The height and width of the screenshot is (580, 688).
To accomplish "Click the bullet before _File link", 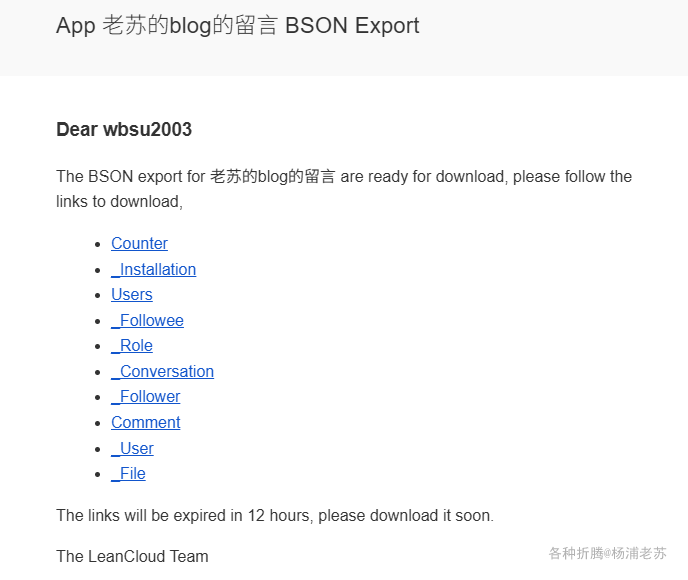I will pos(97,474).
